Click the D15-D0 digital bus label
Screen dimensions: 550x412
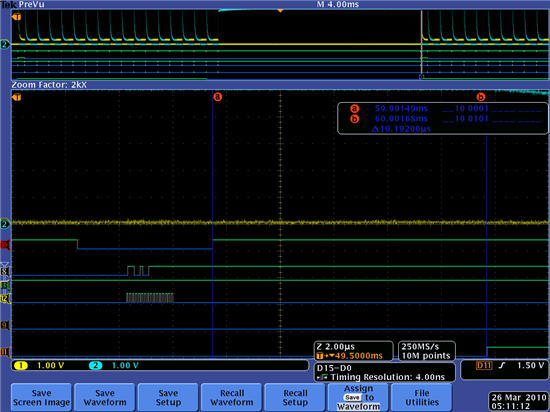pos(334,368)
